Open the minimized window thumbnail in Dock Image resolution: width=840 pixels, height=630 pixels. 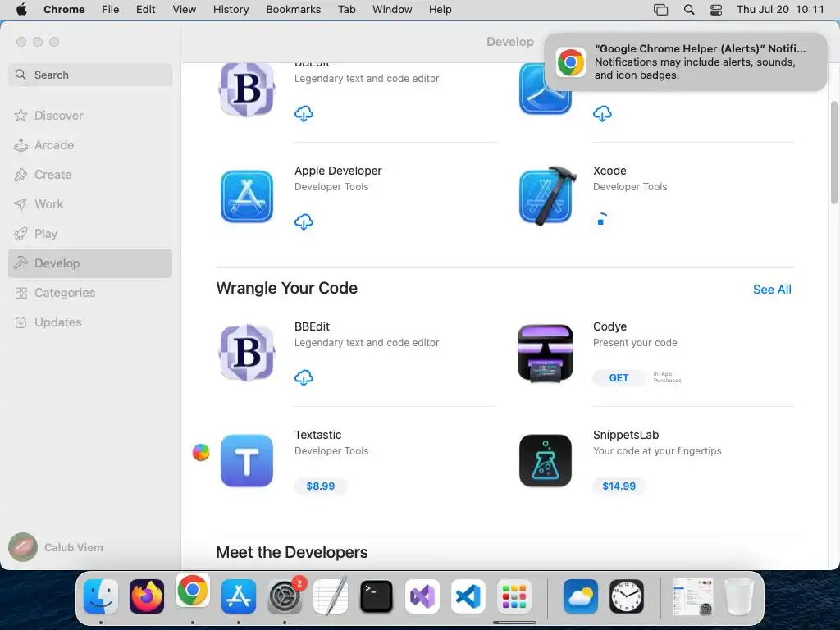tap(693, 596)
